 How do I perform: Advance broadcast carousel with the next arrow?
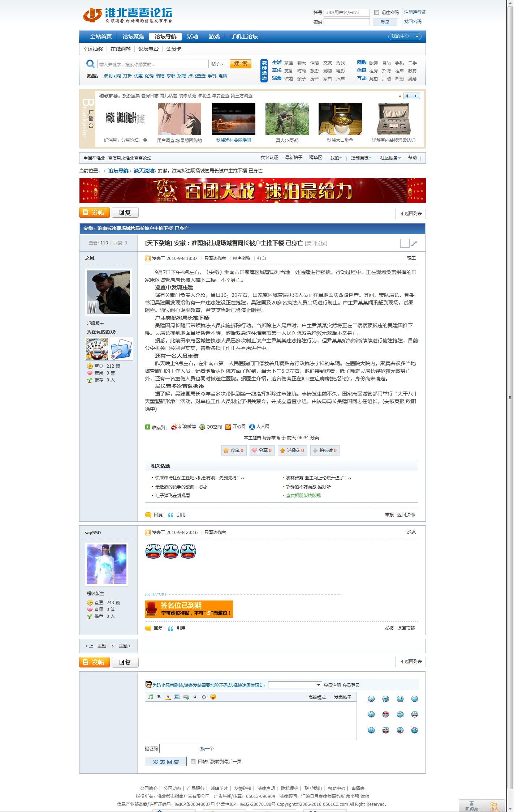click(416, 96)
